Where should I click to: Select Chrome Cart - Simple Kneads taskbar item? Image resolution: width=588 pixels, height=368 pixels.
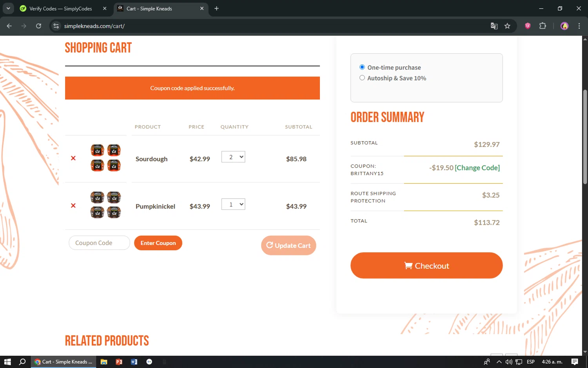(x=64, y=362)
